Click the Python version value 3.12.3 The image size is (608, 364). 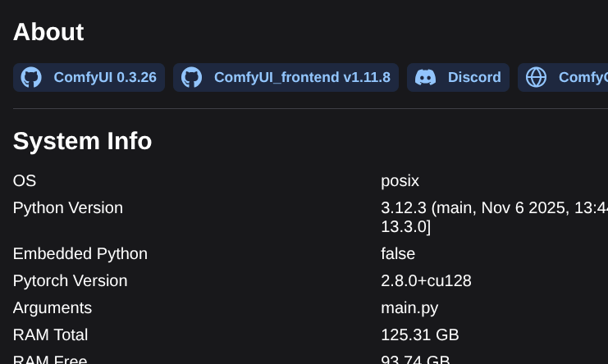click(x=495, y=217)
